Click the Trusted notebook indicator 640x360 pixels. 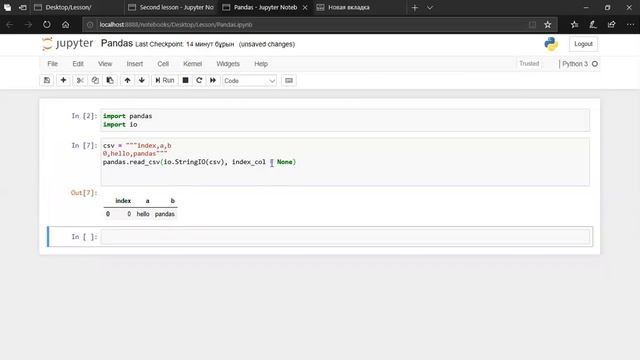coord(529,64)
